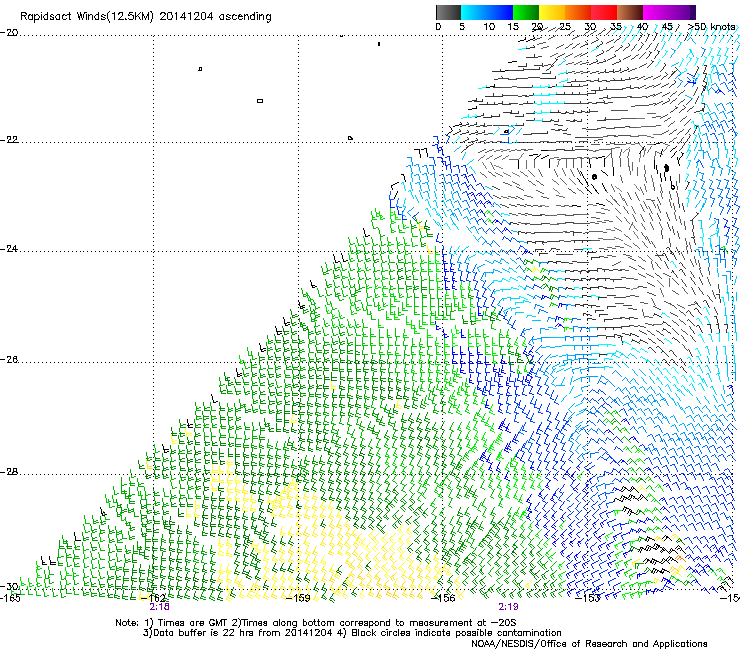The height and width of the screenshot is (650, 740).
Task: Click the '-165' longitude axis label
Action: pyautogui.click(x=10, y=598)
